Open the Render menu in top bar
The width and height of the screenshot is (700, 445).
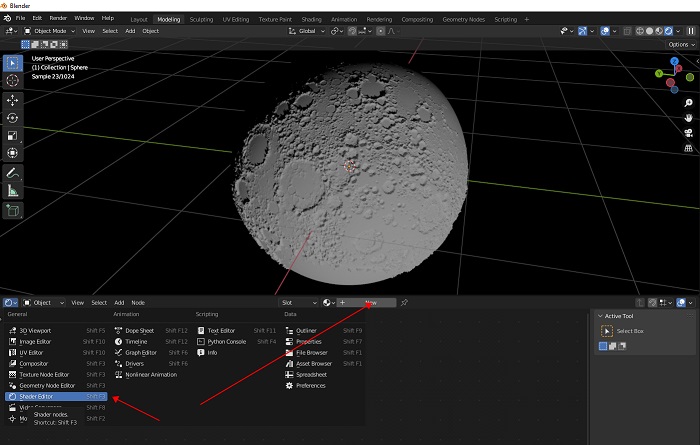pos(58,18)
